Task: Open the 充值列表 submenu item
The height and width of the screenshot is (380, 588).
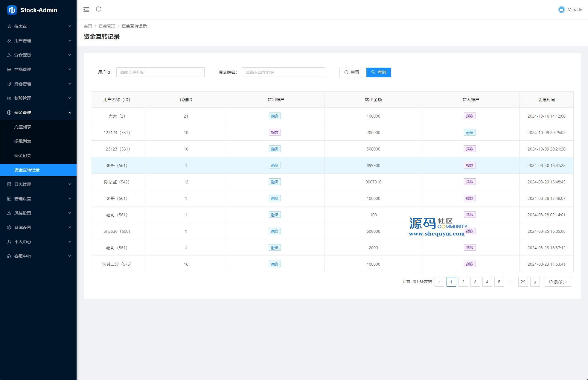Action: (x=23, y=127)
